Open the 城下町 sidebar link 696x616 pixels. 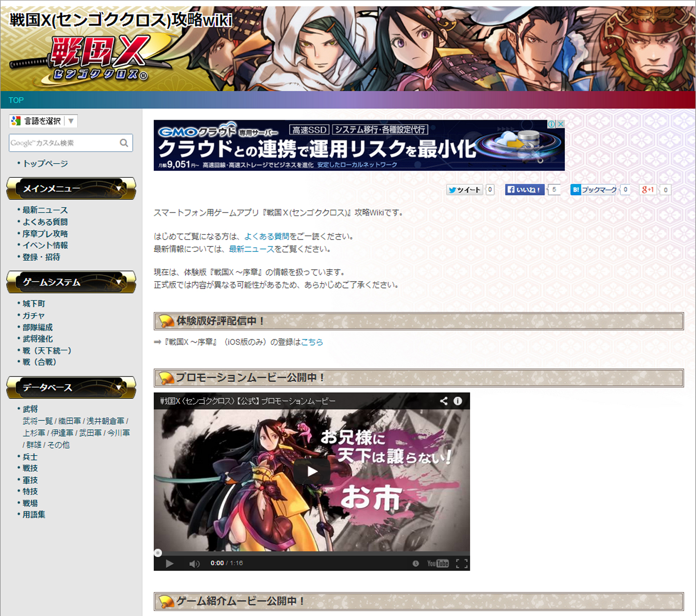click(x=34, y=303)
